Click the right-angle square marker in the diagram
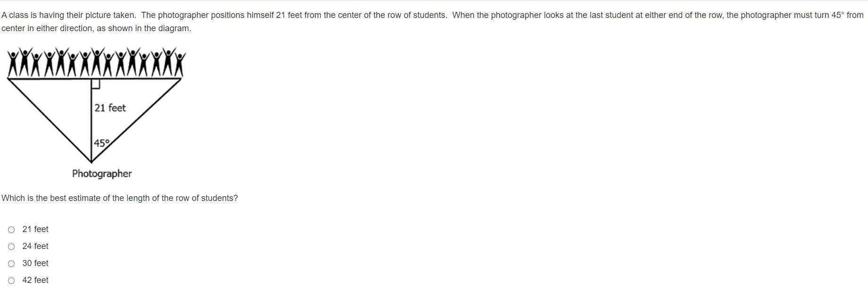The height and width of the screenshot is (291, 868). pos(95,84)
